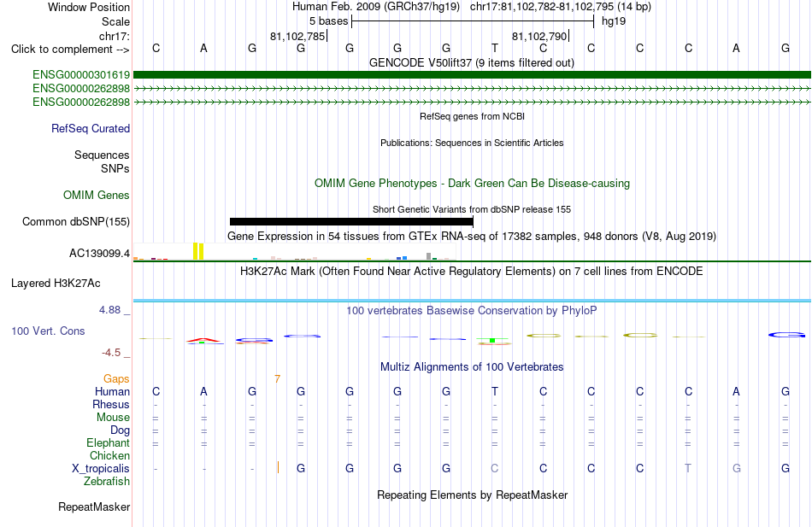Click the Mouse species label
This screenshot has width=812, height=527.
[113, 418]
